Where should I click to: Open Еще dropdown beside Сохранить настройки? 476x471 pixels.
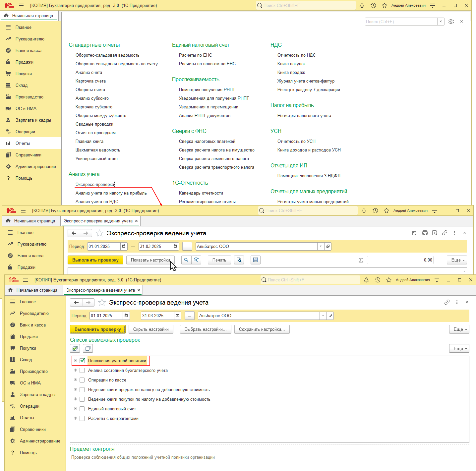tap(459, 329)
